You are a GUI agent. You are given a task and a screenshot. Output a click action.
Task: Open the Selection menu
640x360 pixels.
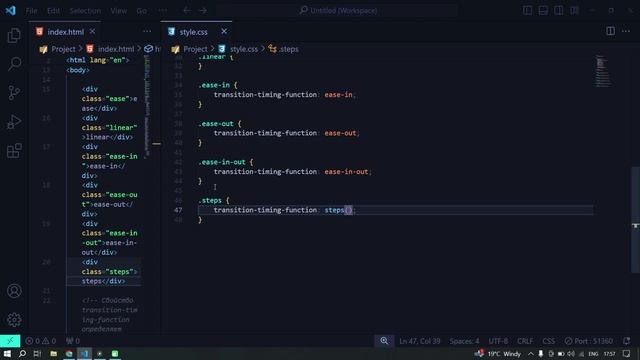pyautogui.click(x=85, y=11)
